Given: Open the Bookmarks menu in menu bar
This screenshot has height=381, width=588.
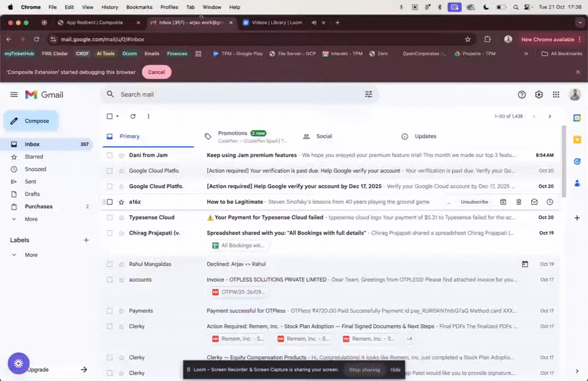Looking at the screenshot, I should tap(139, 7).
